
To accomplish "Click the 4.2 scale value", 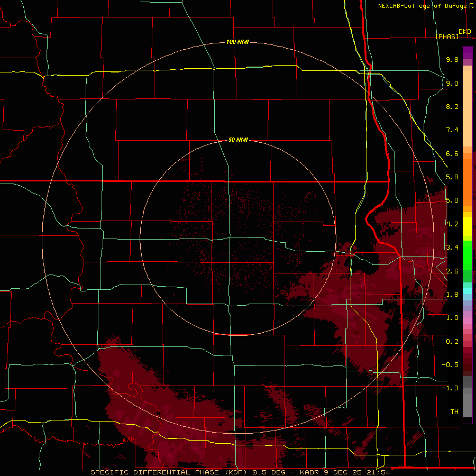I will (452, 224).
